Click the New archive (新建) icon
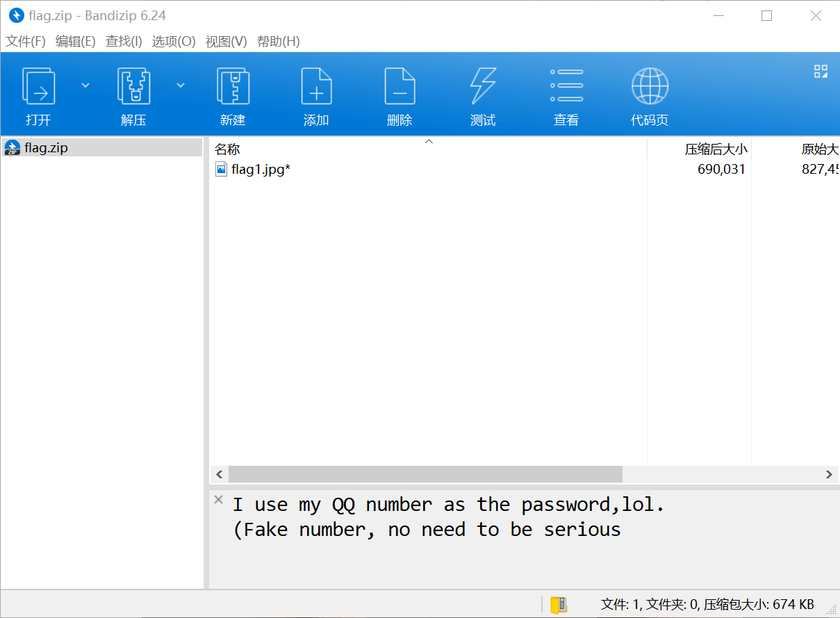Viewport: 840px width, 618px height. [233, 87]
